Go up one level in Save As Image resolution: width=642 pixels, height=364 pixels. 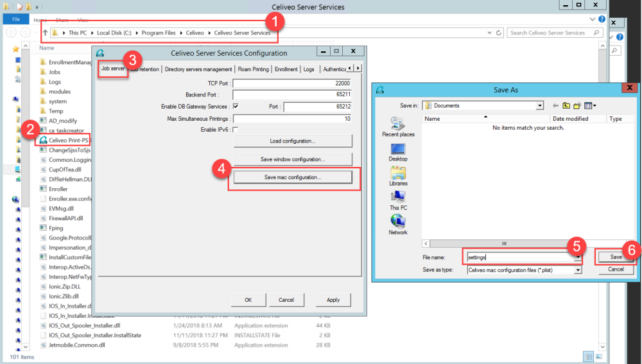(x=566, y=106)
